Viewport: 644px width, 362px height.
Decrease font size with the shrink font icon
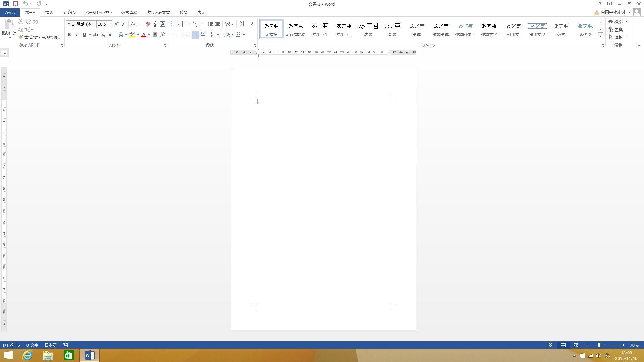point(124,24)
